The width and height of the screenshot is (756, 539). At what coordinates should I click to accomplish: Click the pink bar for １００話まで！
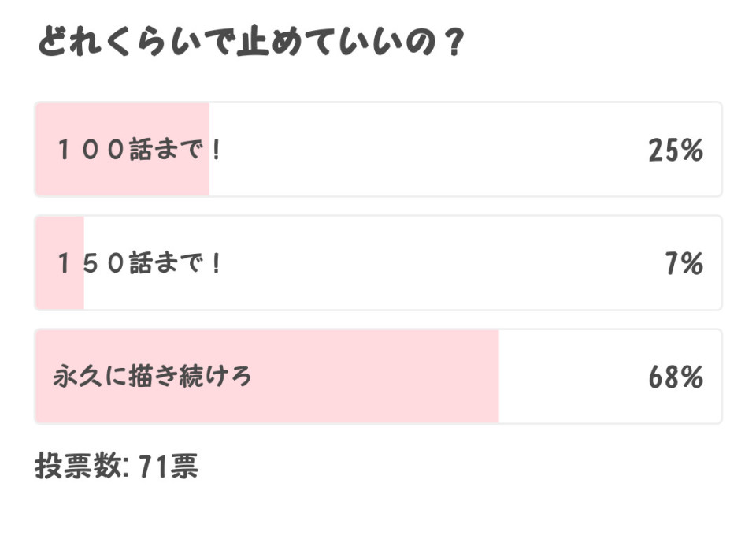pos(123,149)
